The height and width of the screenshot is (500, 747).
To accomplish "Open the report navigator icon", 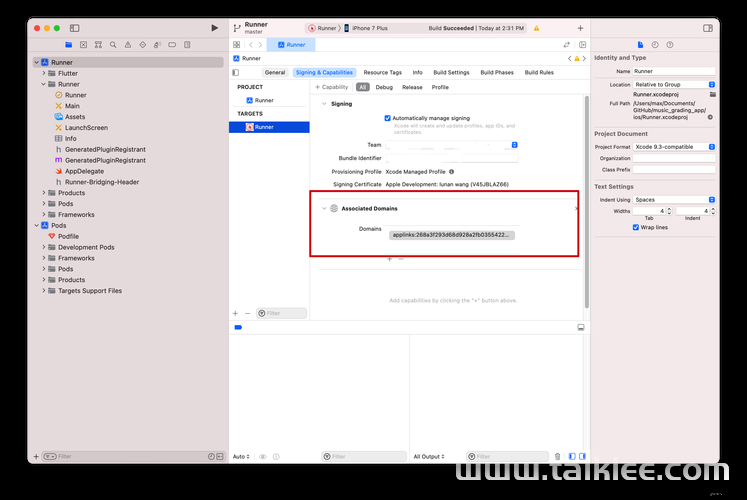I will click(187, 45).
